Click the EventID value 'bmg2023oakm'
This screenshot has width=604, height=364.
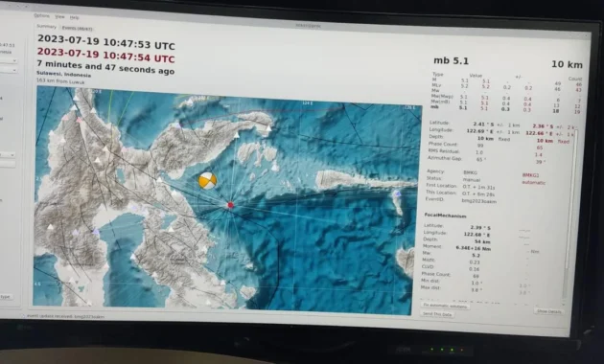479,201
